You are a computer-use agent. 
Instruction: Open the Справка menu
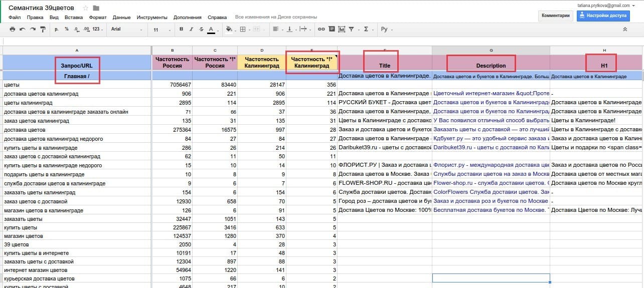[x=217, y=17]
